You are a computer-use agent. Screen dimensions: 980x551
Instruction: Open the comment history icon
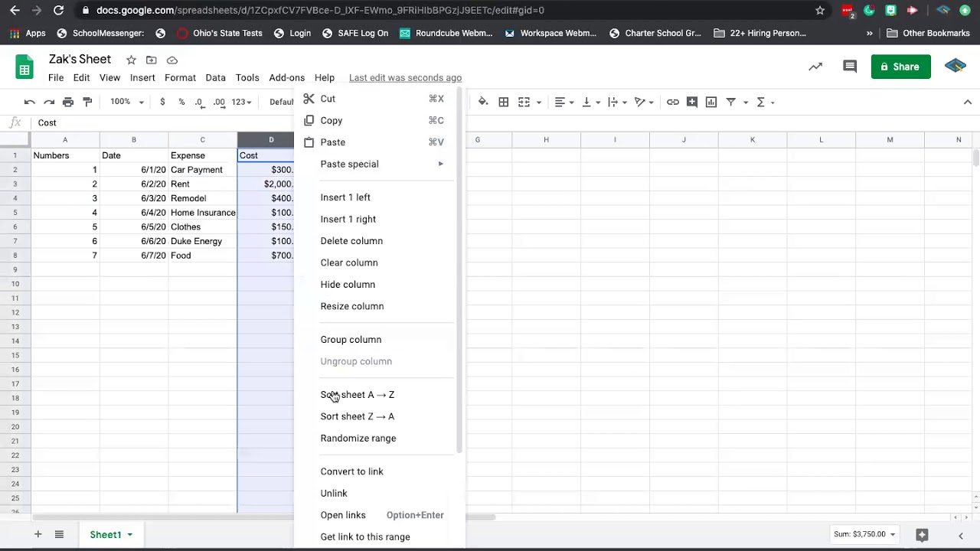pyautogui.click(x=850, y=67)
